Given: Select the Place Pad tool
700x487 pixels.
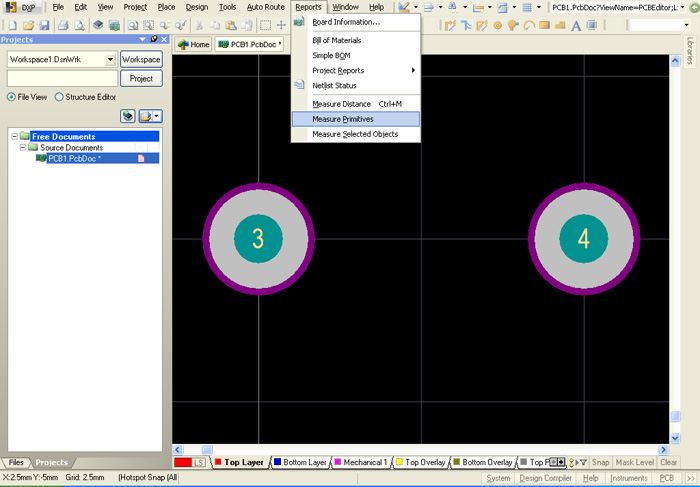Looking at the screenshot, I should click(497, 25).
